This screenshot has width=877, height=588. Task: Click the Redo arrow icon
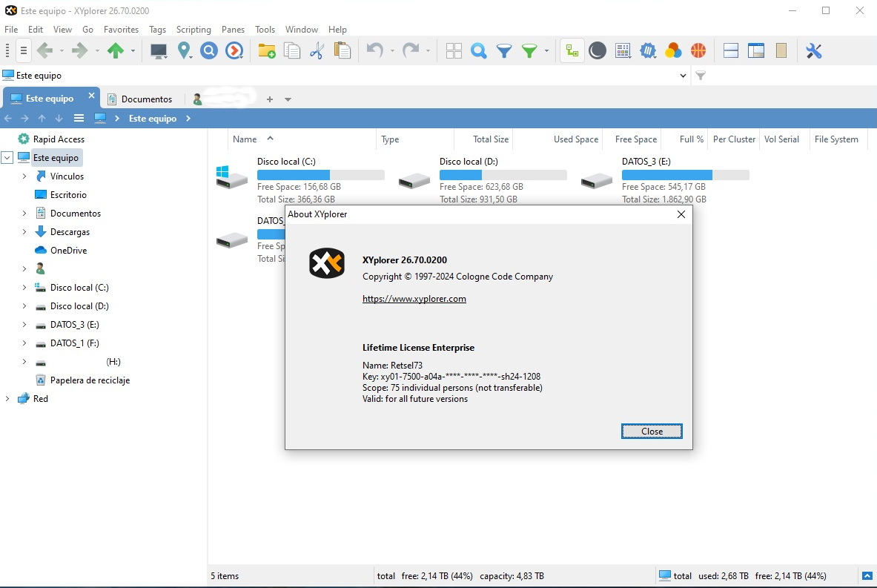(x=411, y=51)
